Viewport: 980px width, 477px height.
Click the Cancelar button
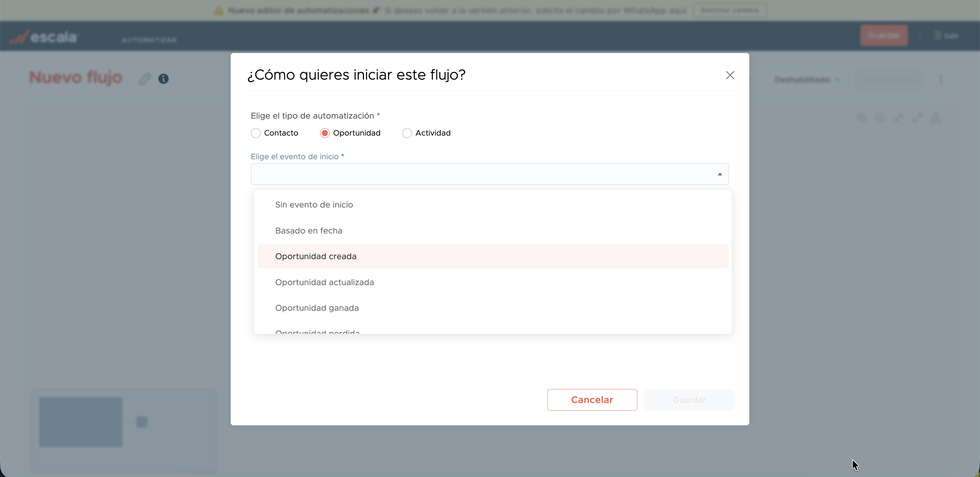(592, 400)
